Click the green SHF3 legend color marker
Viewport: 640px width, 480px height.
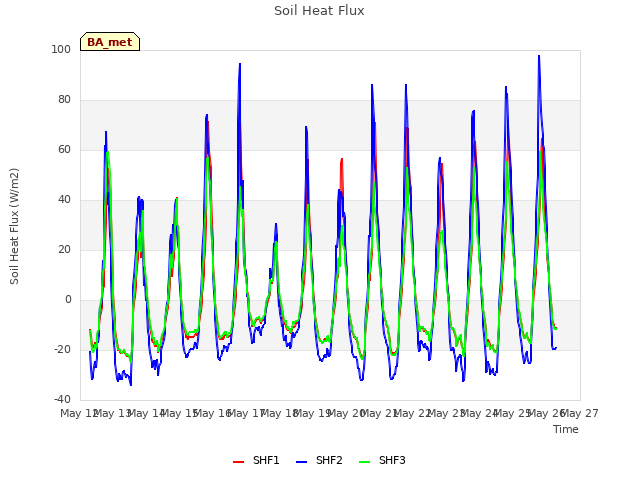364,462
